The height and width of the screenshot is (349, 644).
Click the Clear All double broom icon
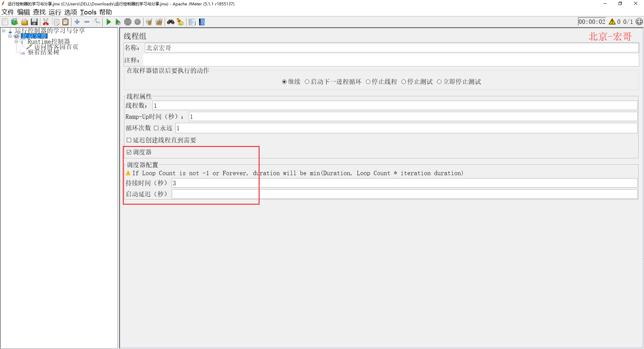coord(159,22)
